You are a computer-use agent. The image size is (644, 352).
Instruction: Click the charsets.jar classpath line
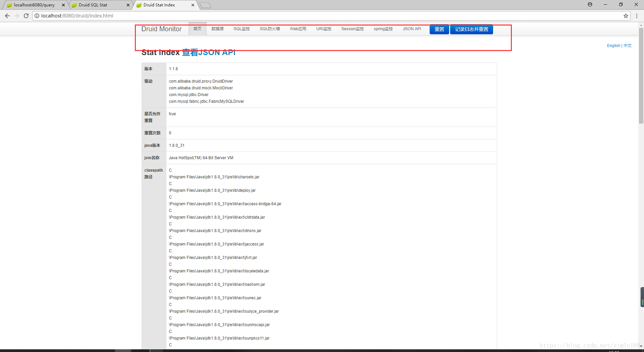(x=214, y=177)
